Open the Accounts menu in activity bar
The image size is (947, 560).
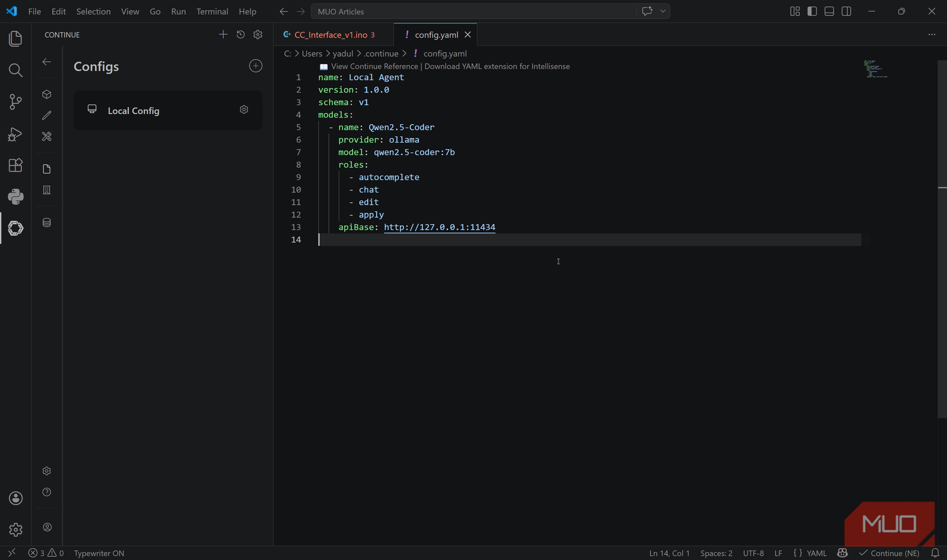15,498
